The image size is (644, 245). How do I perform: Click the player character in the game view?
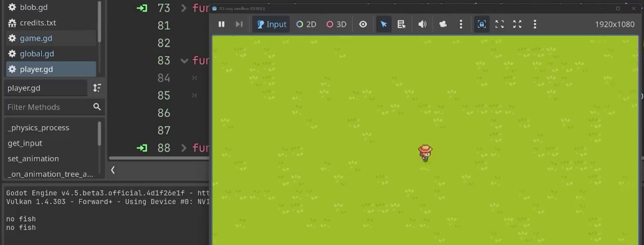(425, 153)
